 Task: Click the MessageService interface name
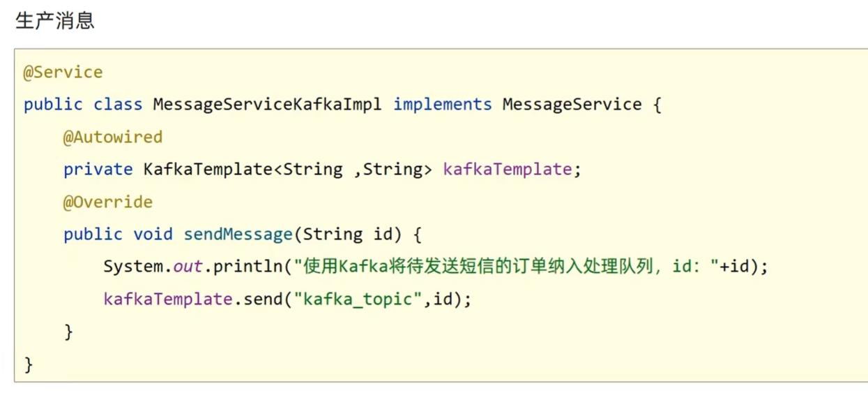(572, 105)
